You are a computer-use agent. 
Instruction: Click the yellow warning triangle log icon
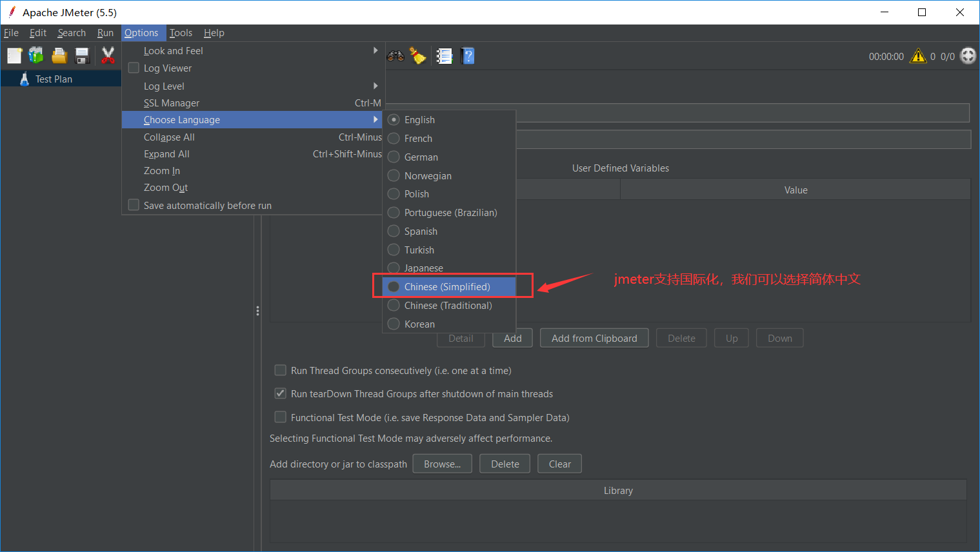[x=917, y=57]
